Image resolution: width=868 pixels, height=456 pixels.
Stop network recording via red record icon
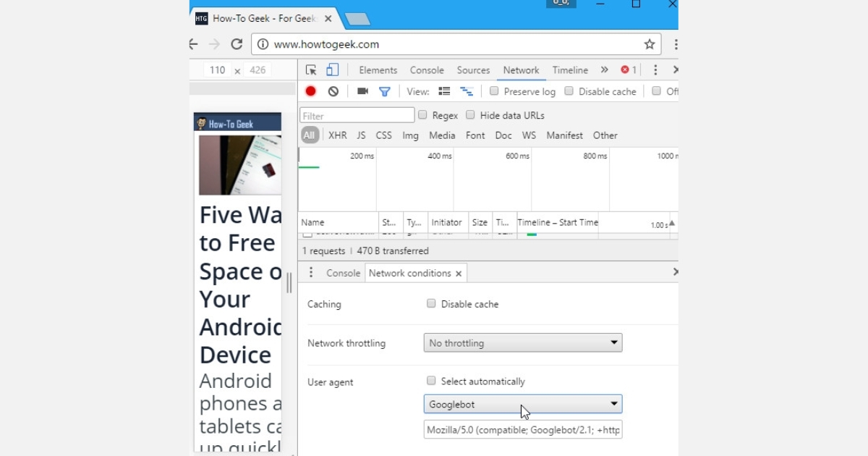click(x=310, y=91)
